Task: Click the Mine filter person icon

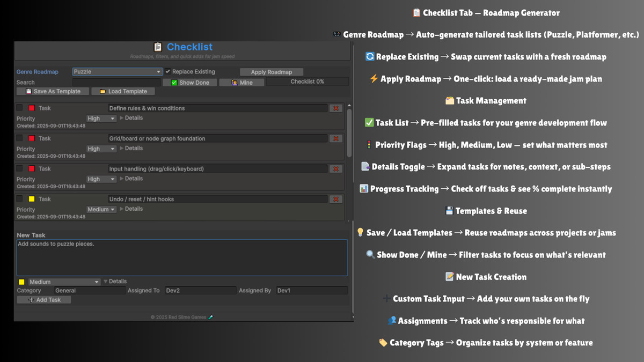Action: [235, 83]
